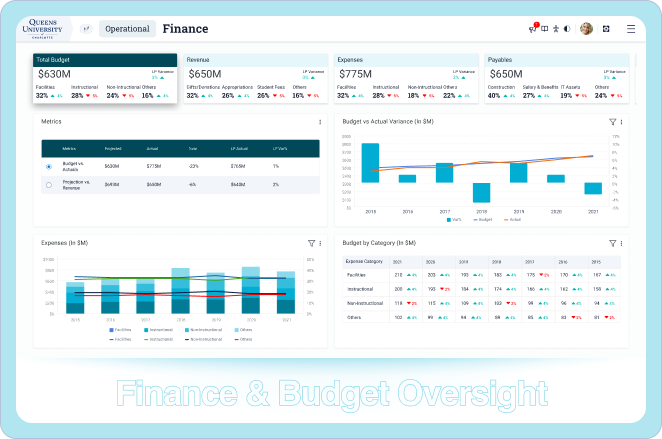
Task: Toggle the dark/light contrast mode icon
Action: (x=567, y=29)
